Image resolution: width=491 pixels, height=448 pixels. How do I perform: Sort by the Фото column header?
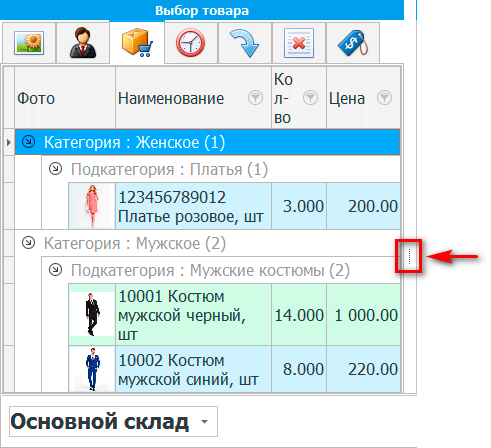tap(65, 98)
